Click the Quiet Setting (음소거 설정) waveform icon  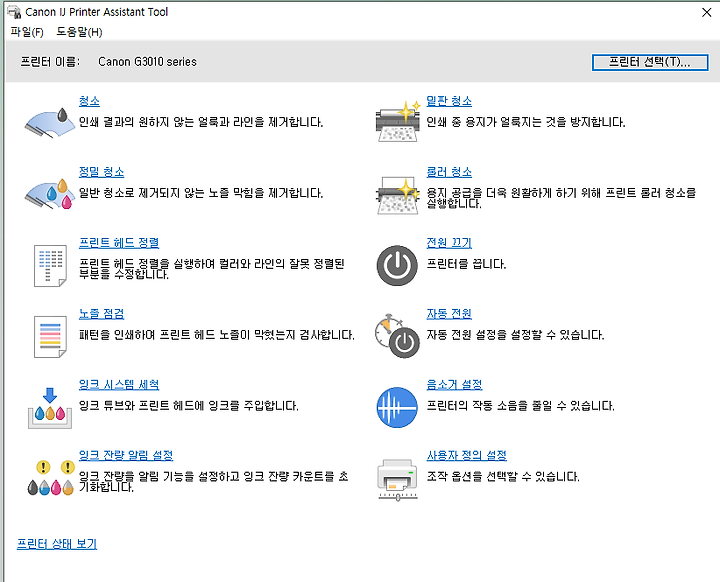pos(397,407)
